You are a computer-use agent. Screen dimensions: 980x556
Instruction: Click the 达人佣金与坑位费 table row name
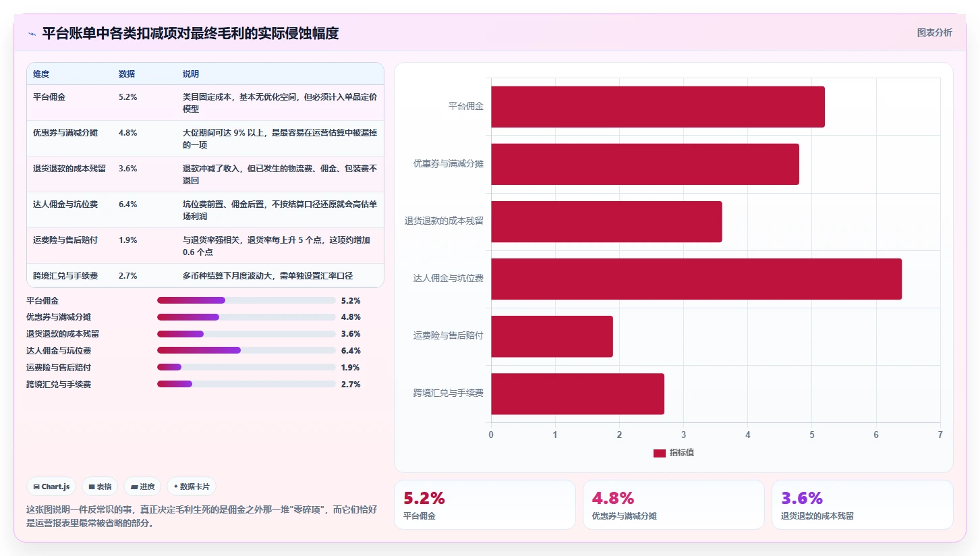coord(65,204)
